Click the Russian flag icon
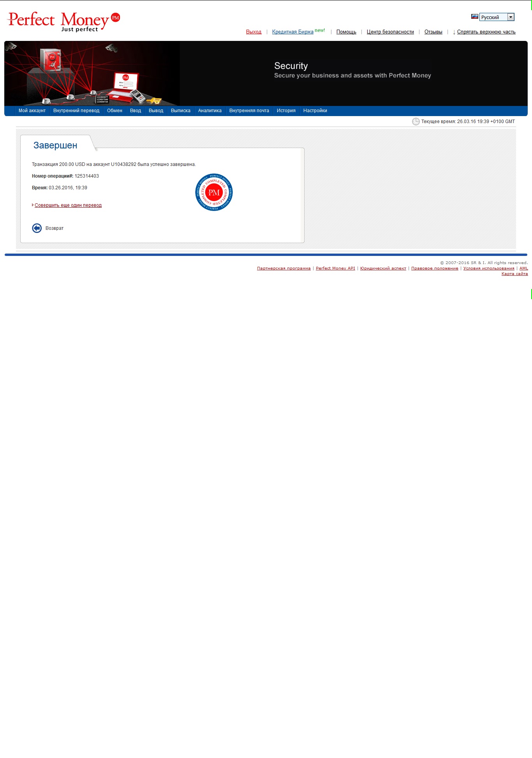This screenshot has width=532, height=758. pos(475,17)
